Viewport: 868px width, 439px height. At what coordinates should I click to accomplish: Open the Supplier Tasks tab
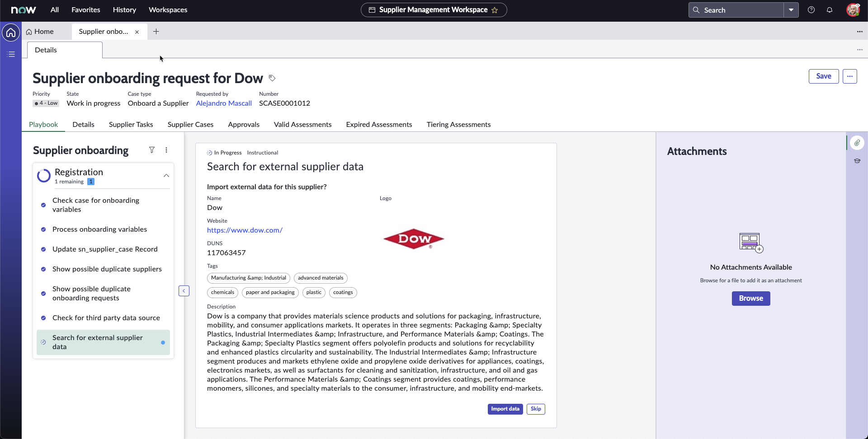tap(131, 125)
